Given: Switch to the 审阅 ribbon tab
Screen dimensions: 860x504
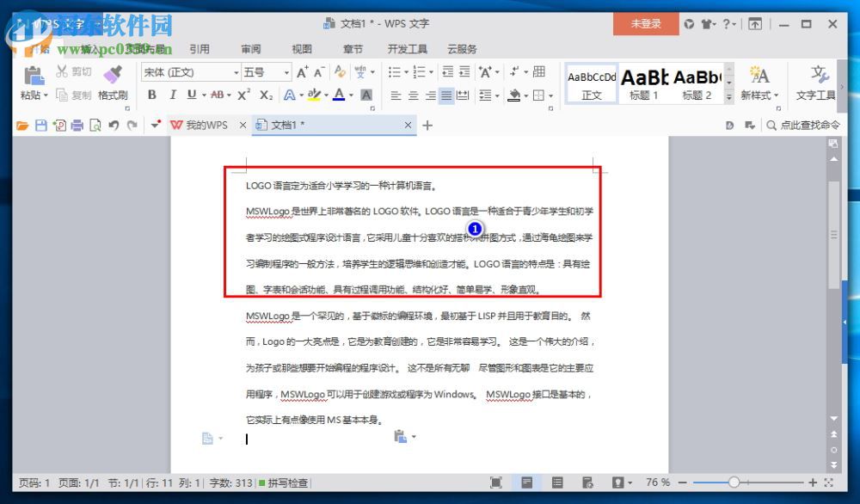Looking at the screenshot, I should [250, 49].
